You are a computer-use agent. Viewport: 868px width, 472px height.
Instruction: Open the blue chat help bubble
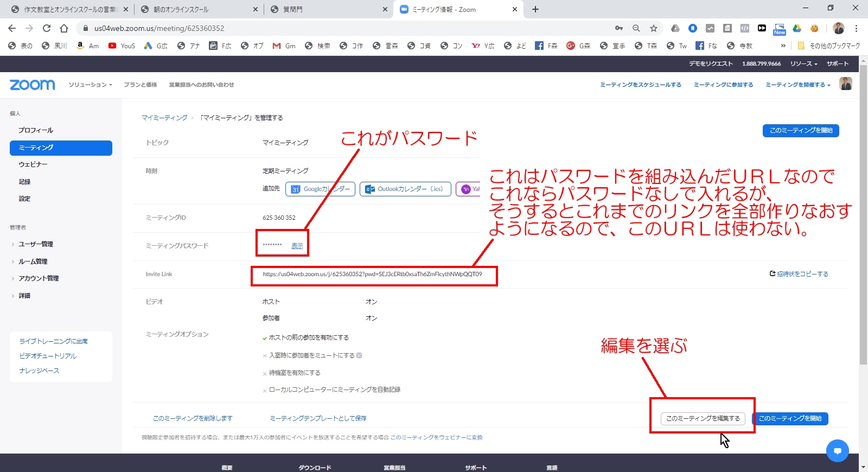(x=838, y=451)
